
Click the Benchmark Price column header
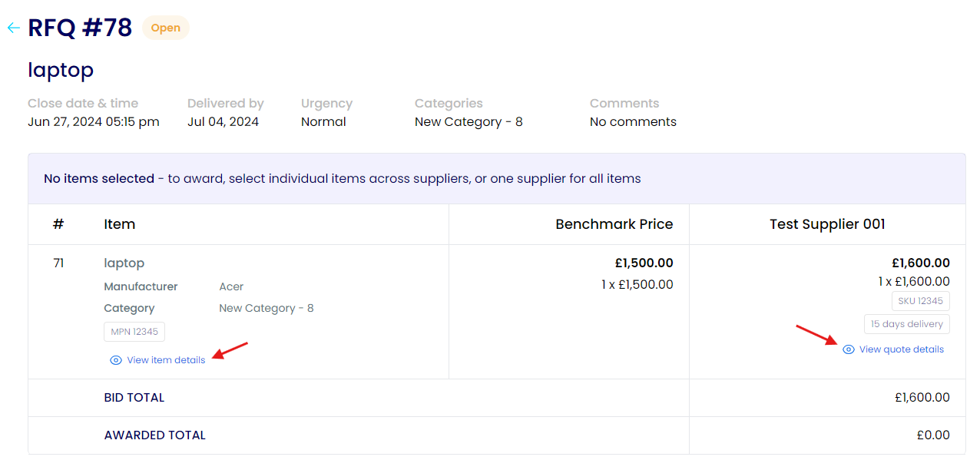coord(614,224)
